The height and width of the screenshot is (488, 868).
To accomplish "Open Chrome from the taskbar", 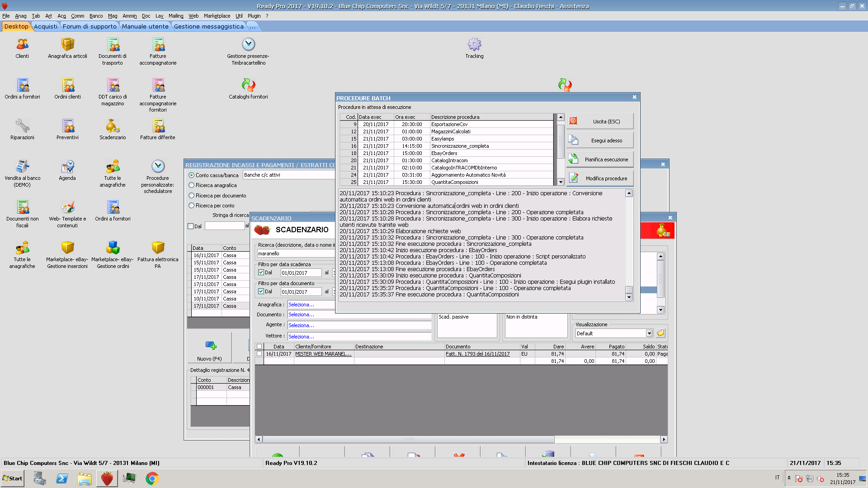I will pos(152,479).
